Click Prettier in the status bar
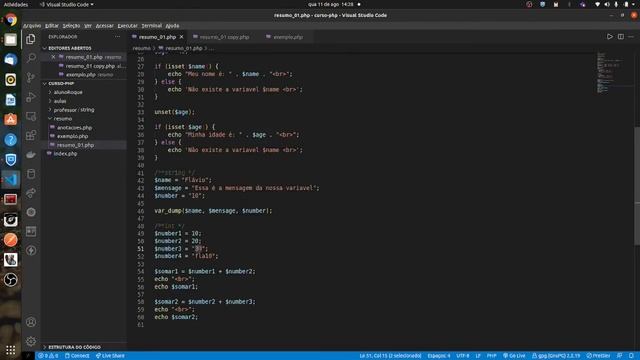This screenshot has height=360, width=640. [598, 356]
